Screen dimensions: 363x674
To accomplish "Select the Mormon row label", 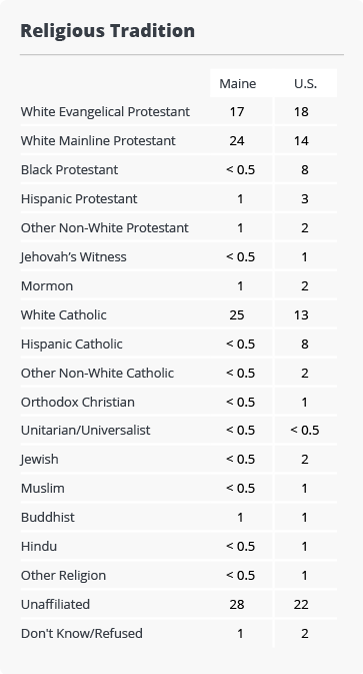I will (47, 286).
